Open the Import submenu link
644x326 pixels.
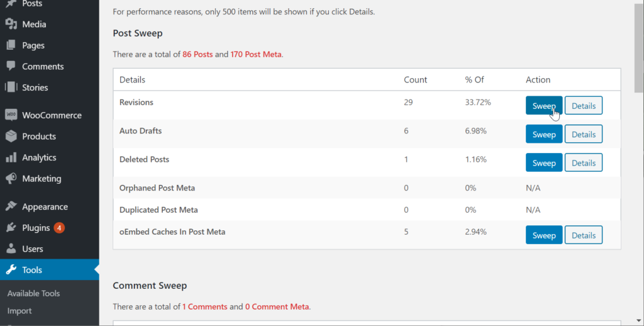19,311
